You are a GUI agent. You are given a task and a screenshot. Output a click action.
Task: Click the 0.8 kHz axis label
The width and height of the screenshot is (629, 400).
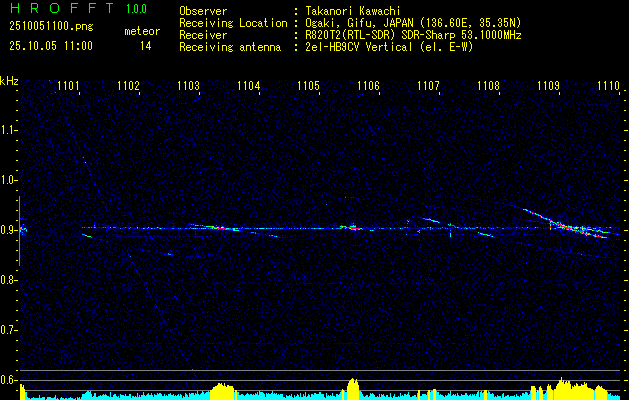coord(8,280)
